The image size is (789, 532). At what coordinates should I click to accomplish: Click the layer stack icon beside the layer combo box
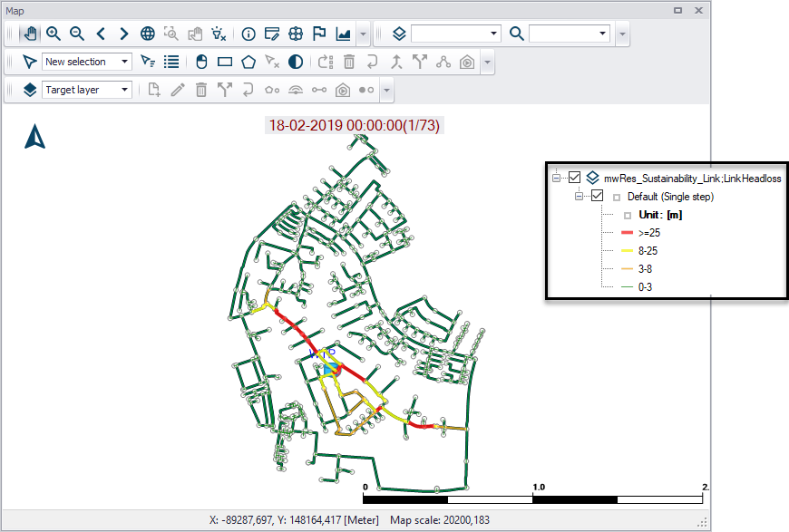pos(399,34)
